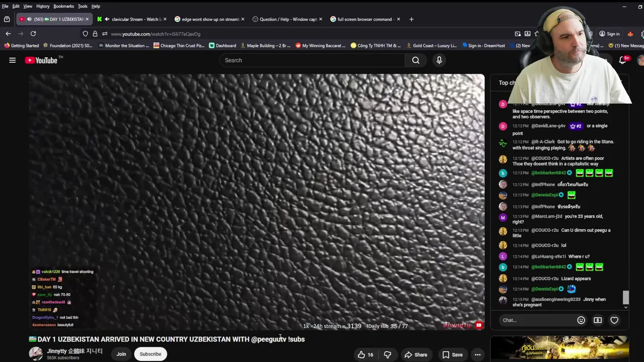Open the History menu
The image size is (644, 362).
tap(43, 6)
